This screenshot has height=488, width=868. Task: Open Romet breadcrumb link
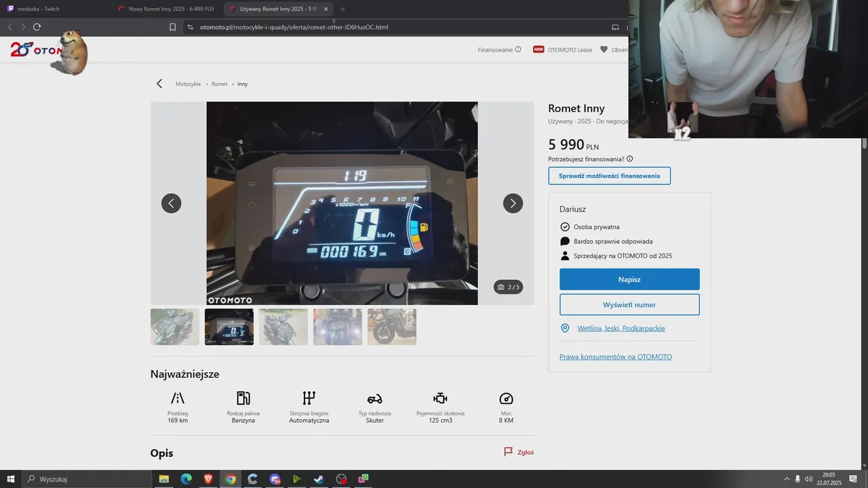tap(219, 84)
